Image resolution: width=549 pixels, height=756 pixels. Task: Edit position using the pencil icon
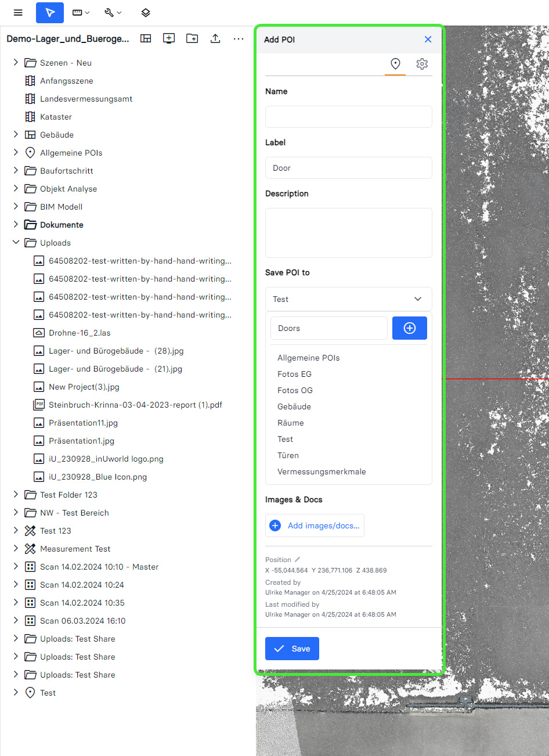click(298, 560)
